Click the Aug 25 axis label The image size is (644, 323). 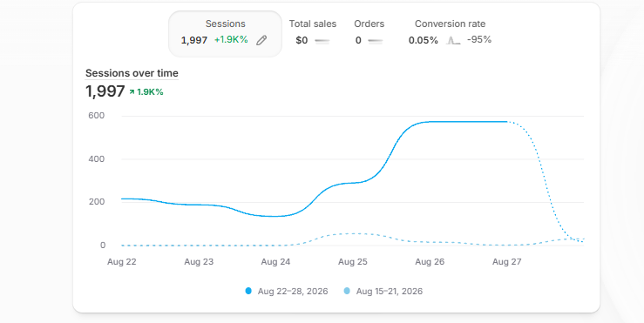point(353,262)
